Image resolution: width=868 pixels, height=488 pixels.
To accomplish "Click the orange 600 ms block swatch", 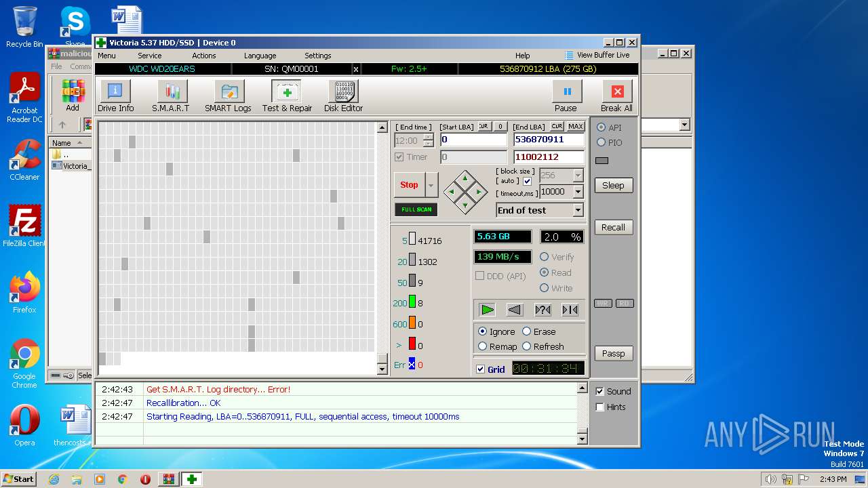I will [x=412, y=323].
